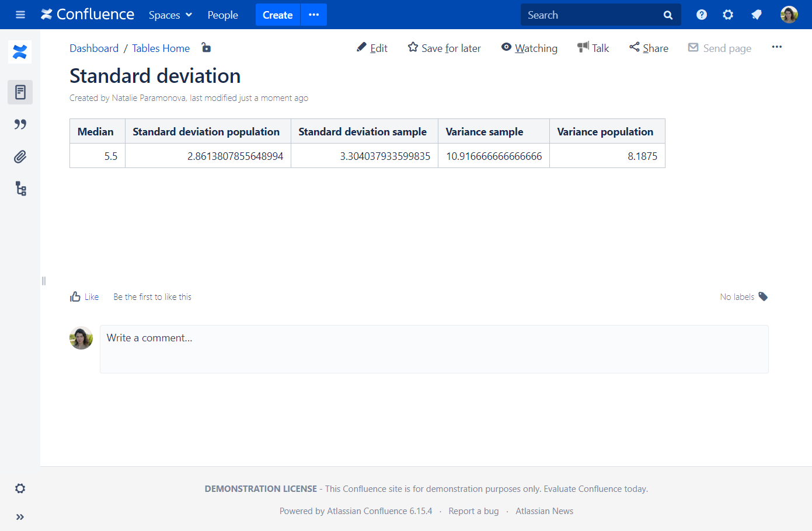Like this page

click(85, 297)
